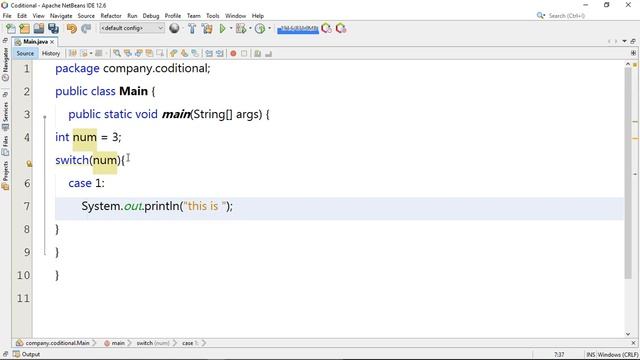This screenshot has width=640, height=360.
Task: Toggle Rectangular Selection icon
Action: pos(160,53)
